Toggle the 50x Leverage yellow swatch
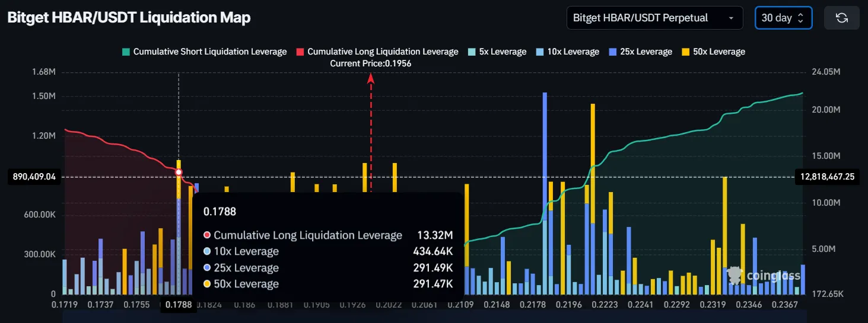Viewport: 868px width, 323px height. coord(686,52)
